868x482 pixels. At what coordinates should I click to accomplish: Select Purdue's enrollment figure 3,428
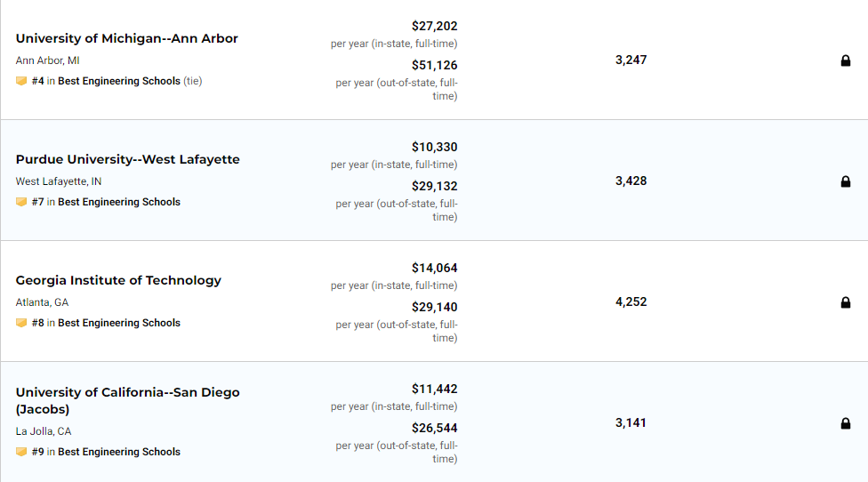pos(631,181)
